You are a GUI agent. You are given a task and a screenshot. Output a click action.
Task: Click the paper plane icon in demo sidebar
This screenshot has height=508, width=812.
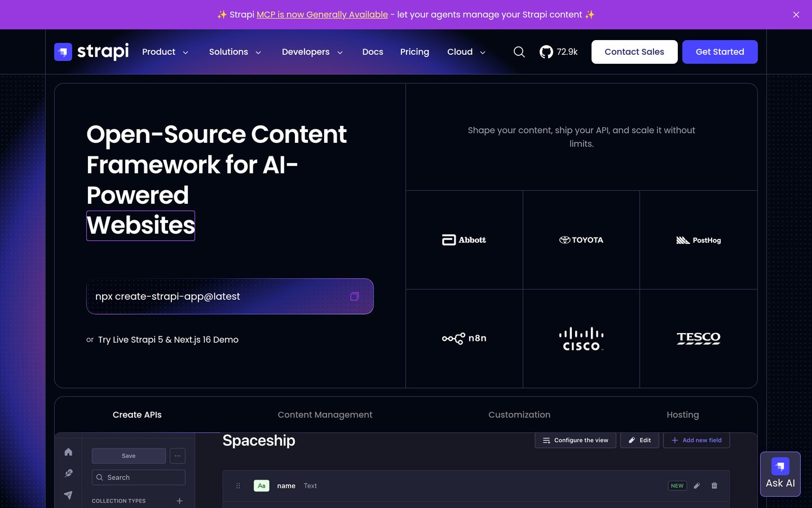tap(68, 495)
